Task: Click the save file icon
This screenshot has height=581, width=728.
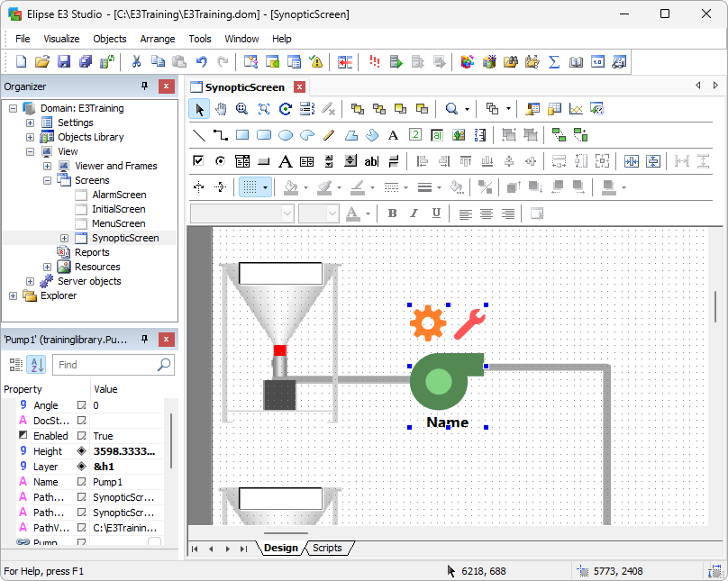Action: pyautogui.click(x=64, y=62)
